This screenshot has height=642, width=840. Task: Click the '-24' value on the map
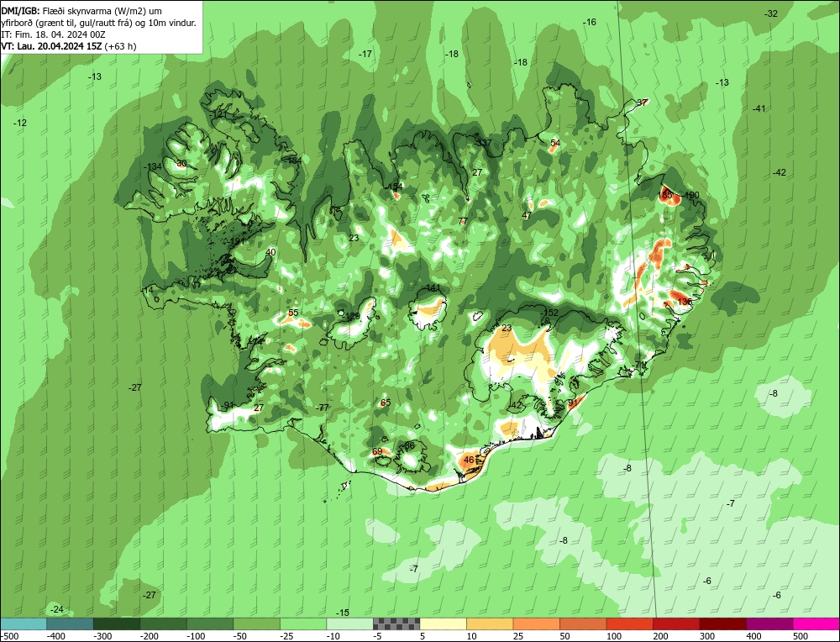pos(57,609)
